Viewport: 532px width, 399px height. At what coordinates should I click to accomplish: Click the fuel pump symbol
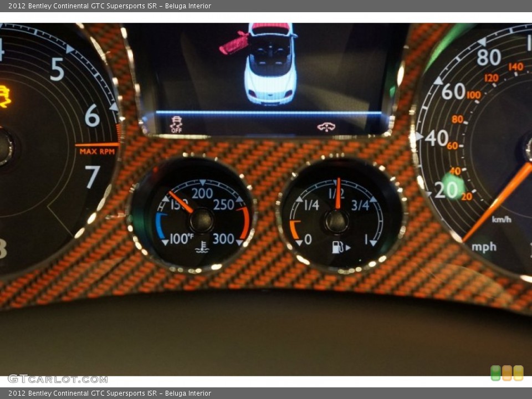click(x=341, y=247)
